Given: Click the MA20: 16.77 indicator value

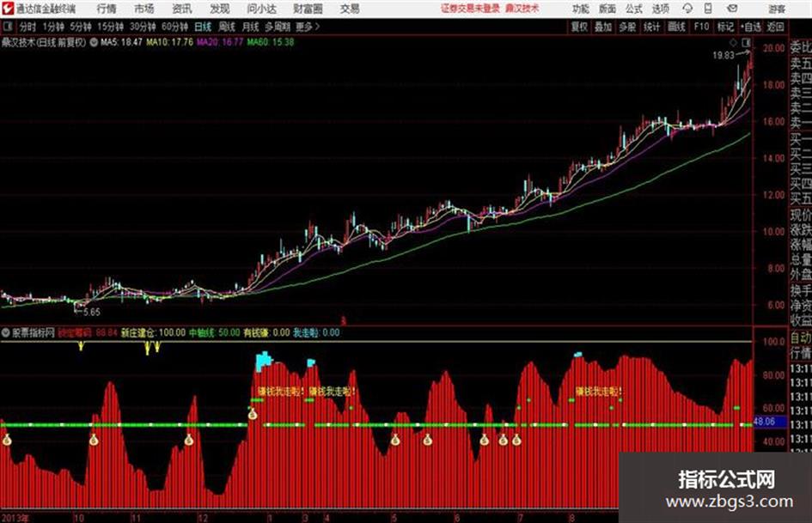Looking at the screenshot, I should [x=220, y=42].
